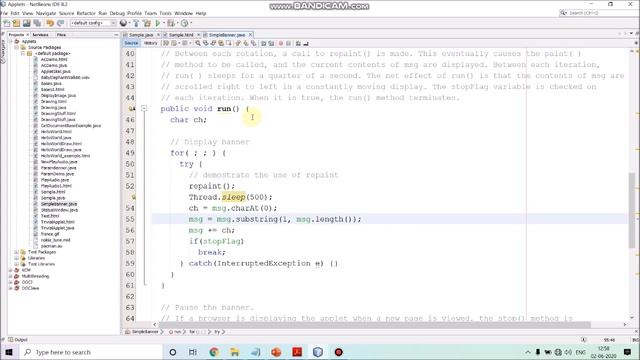
Task: Open the notification center icon
Action: click(627, 352)
